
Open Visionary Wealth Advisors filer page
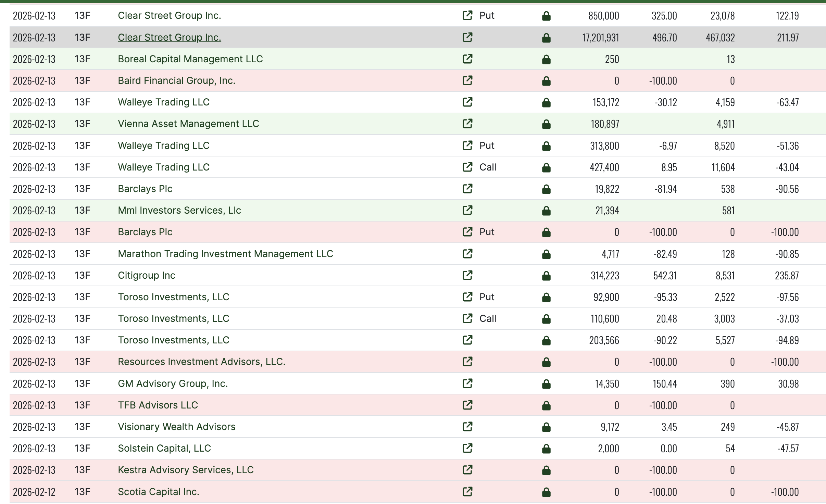click(x=176, y=427)
